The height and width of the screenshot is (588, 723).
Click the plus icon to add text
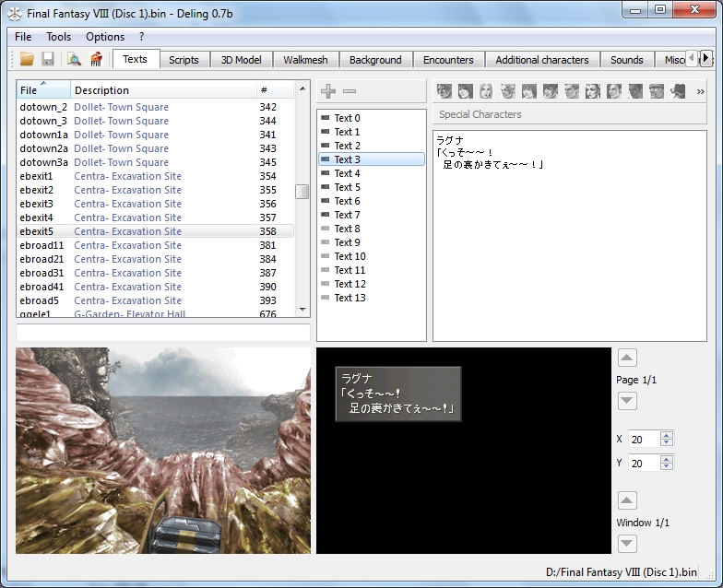328,91
